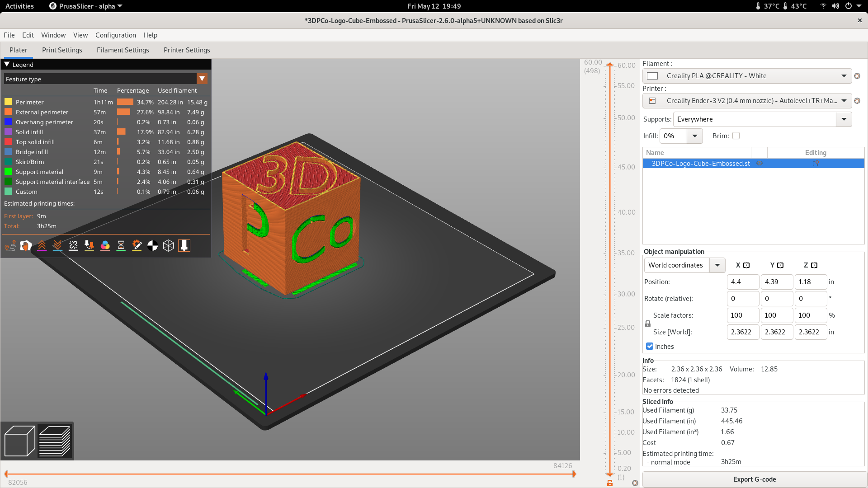Click the Z axis mirror icon
The width and height of the screenshot is (868, 488).
tap(814, 266)
